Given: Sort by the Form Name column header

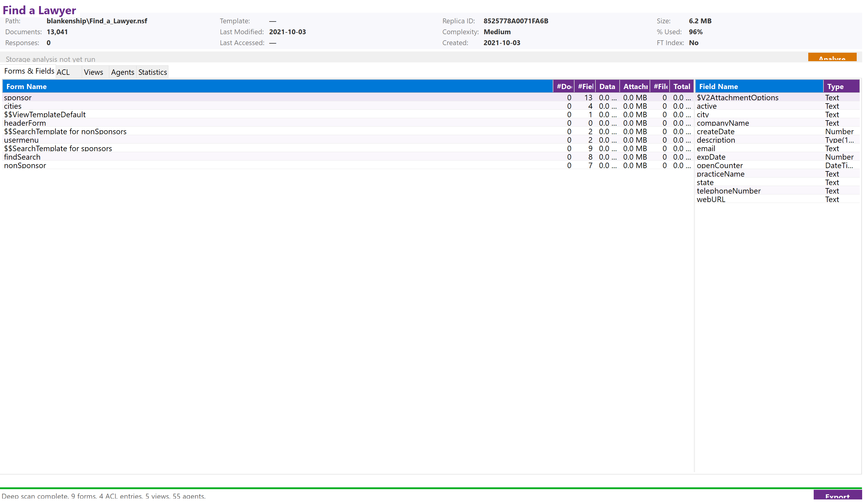Looking at the screenshot, I should click(x=26, y=86).
